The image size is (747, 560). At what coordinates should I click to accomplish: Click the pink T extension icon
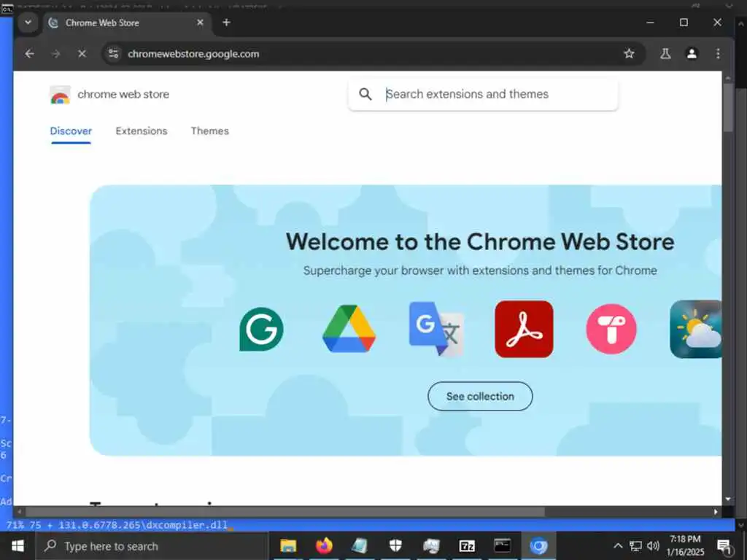pyautogui.click(x=611, y=329)
